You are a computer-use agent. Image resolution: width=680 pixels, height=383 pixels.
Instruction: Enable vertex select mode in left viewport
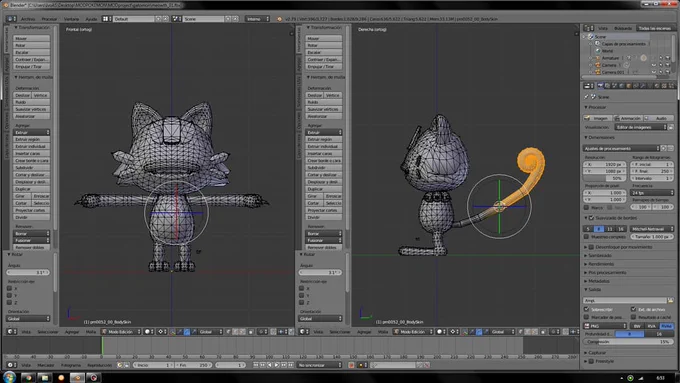coord(228,331)
